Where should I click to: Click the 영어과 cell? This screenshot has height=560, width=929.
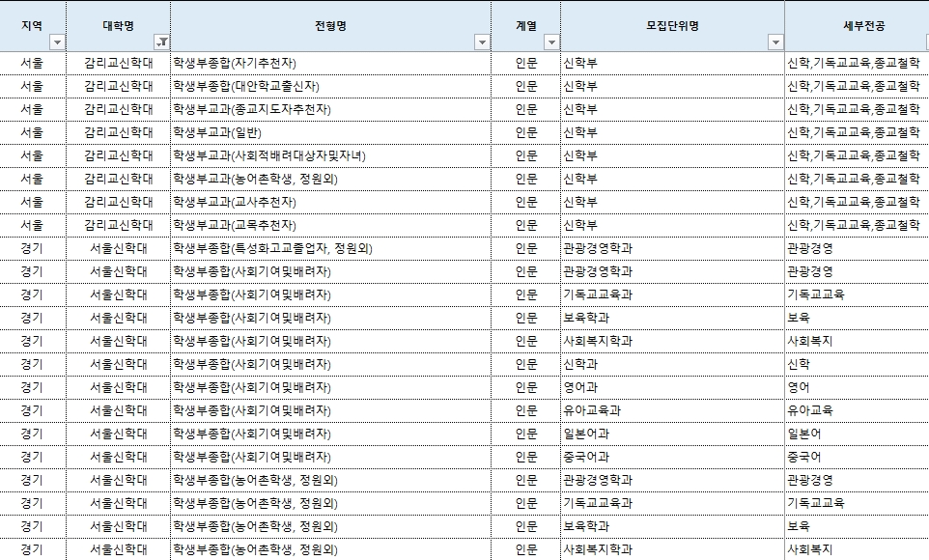point(672,387)
